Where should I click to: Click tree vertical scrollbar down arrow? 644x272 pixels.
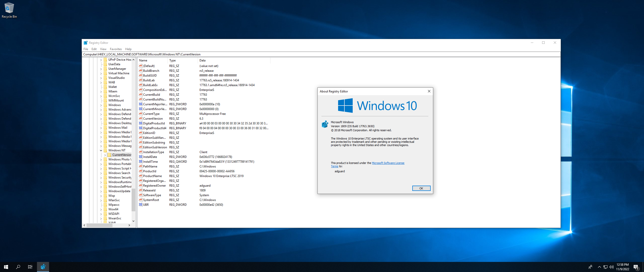point(133,221)
